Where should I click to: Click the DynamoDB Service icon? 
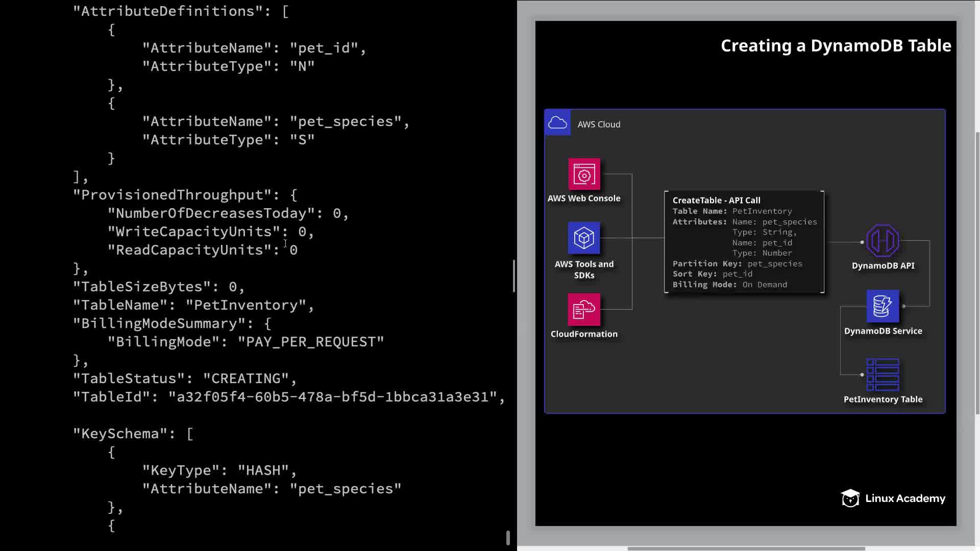[x=883, y=306]
